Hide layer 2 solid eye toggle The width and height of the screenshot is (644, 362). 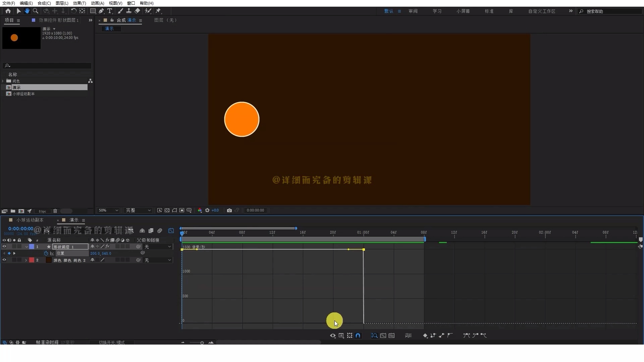click(4, 260)
